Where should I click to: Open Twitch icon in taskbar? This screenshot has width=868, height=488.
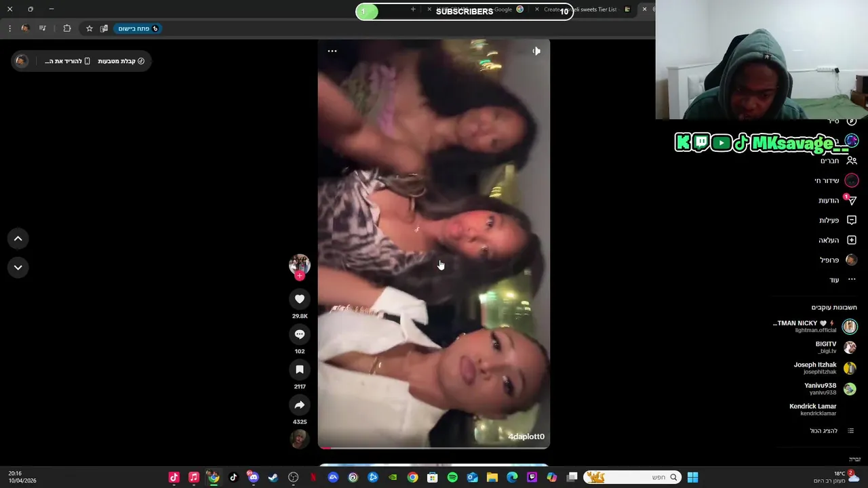pyautogui.click(x=532, y=477)
